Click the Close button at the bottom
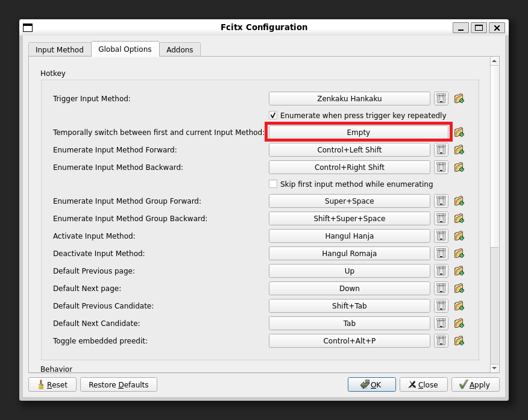The width and height of the screenshot is (528, 420). point(424,384)
